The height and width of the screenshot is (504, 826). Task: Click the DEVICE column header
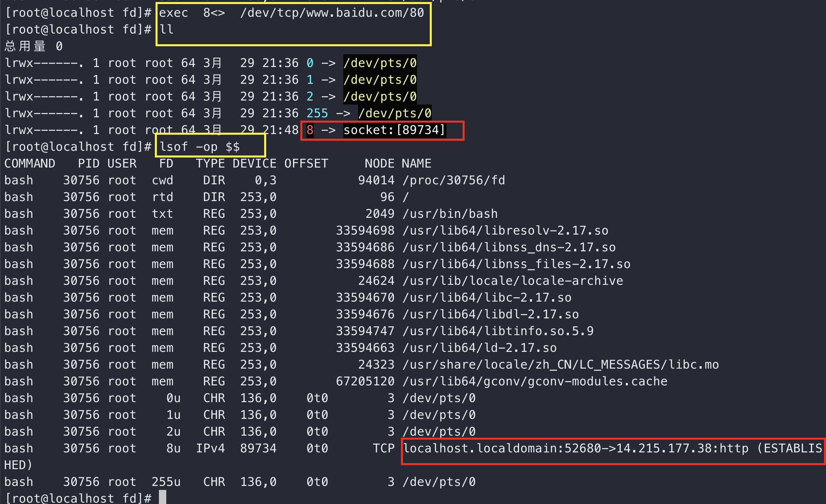point(255,164)
